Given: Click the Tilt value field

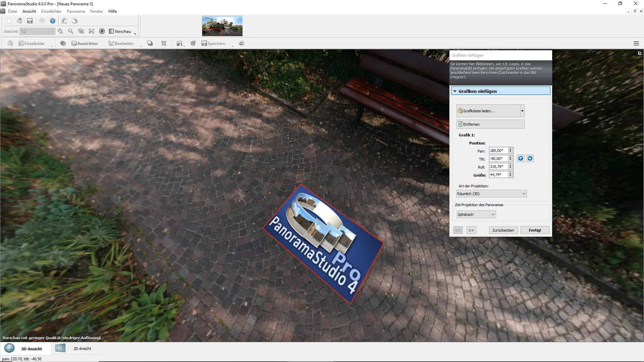Looking at the screenshot, I should click(x=498, y=159).
